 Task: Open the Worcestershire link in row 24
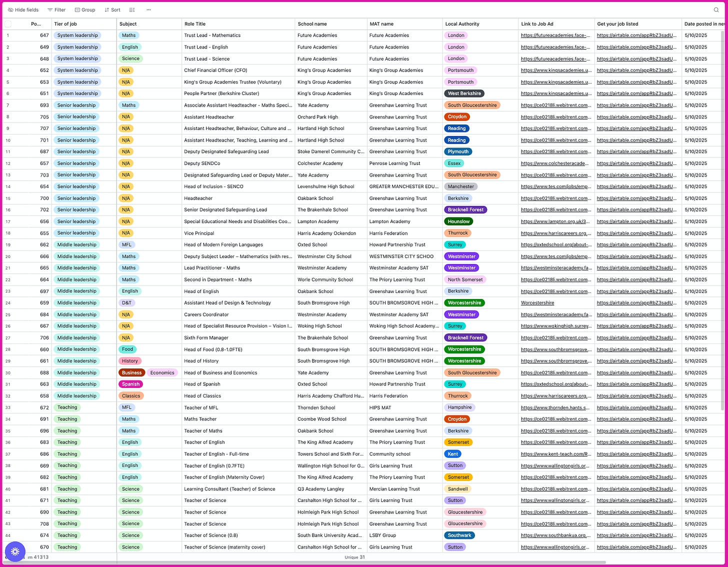pyautogui.click(x=537, y=303)
